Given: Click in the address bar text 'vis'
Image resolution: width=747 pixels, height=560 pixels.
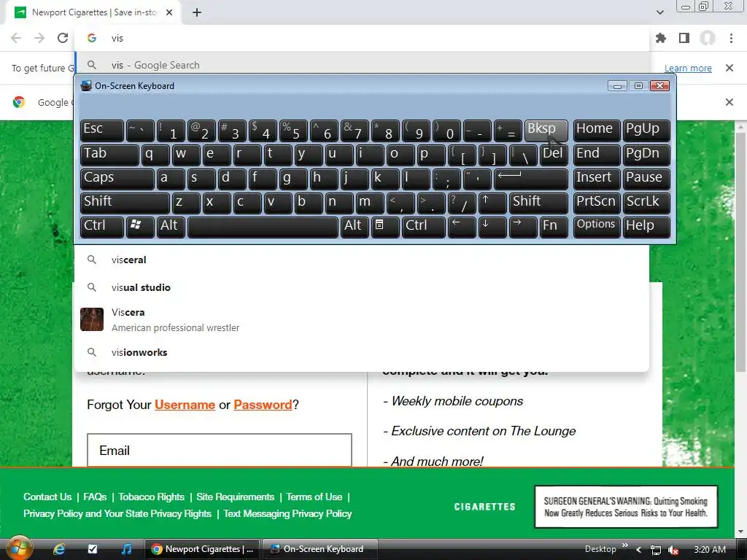Looking at the screenshot, I should [117, 39].
